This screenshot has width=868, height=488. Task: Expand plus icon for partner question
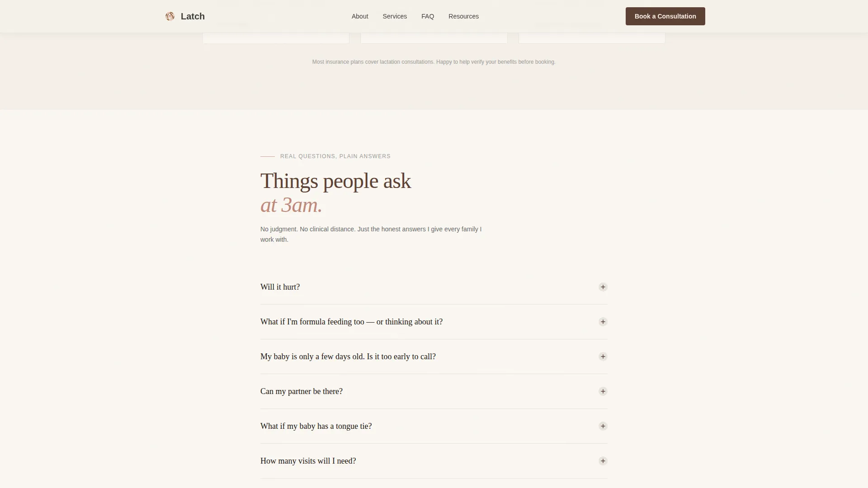tap(603, 391)
